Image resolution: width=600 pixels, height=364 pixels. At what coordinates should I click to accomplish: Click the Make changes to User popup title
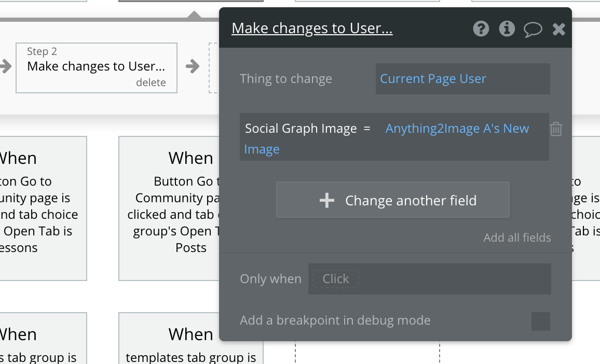pyautogui.click(x=312, y=28)
